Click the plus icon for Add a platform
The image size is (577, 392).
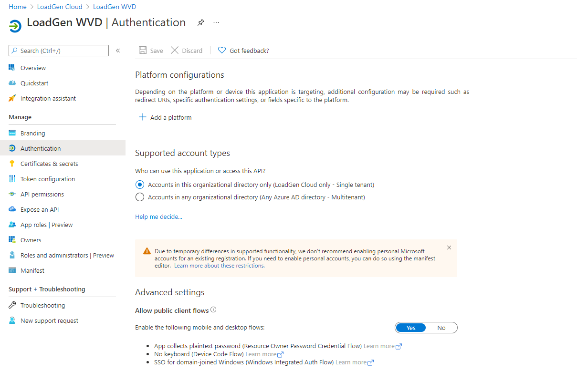coord(142,117)
